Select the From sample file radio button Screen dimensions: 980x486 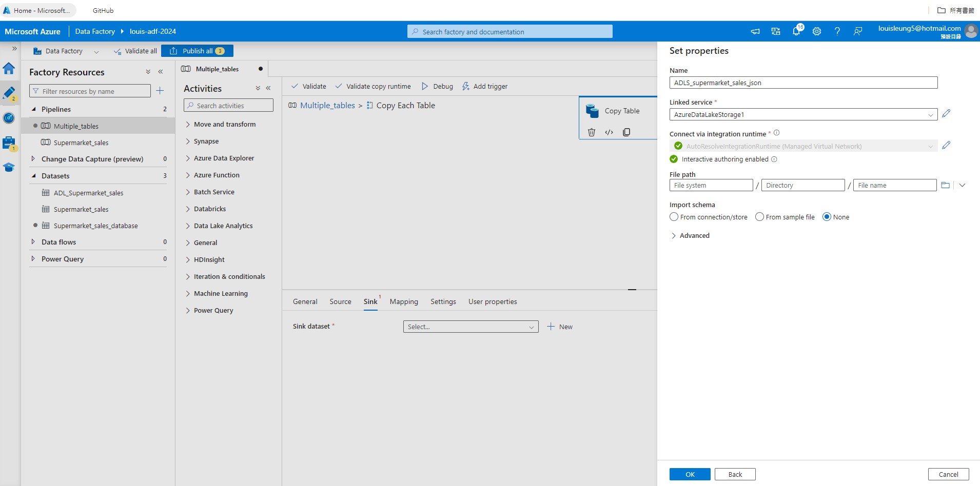(760, 217)
